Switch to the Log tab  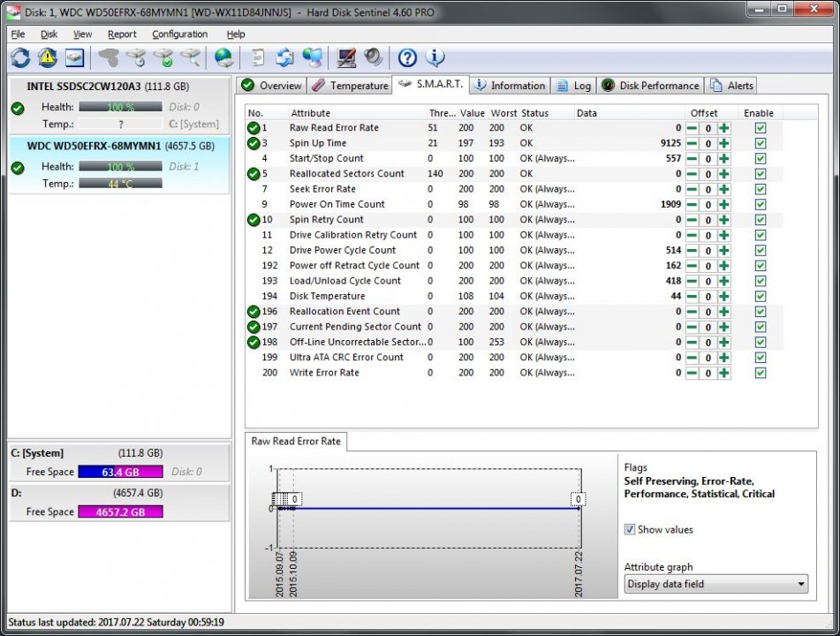[x=574, y=86]
